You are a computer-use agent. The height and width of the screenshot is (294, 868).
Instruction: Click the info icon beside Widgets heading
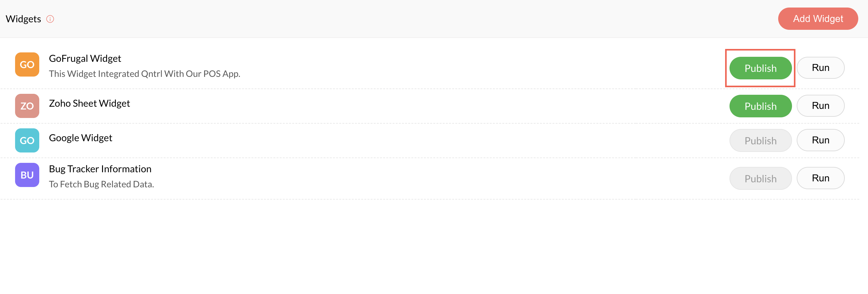tap(50, 19)
